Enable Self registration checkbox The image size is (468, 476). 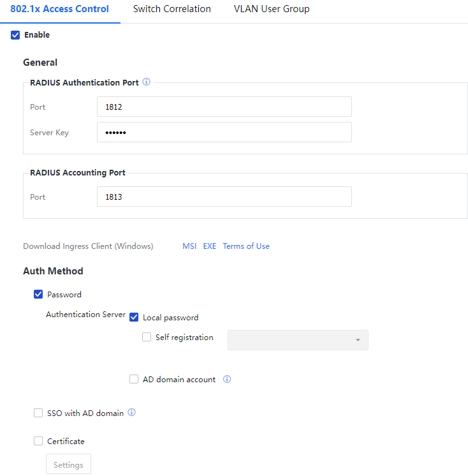(x=147, y=338)
